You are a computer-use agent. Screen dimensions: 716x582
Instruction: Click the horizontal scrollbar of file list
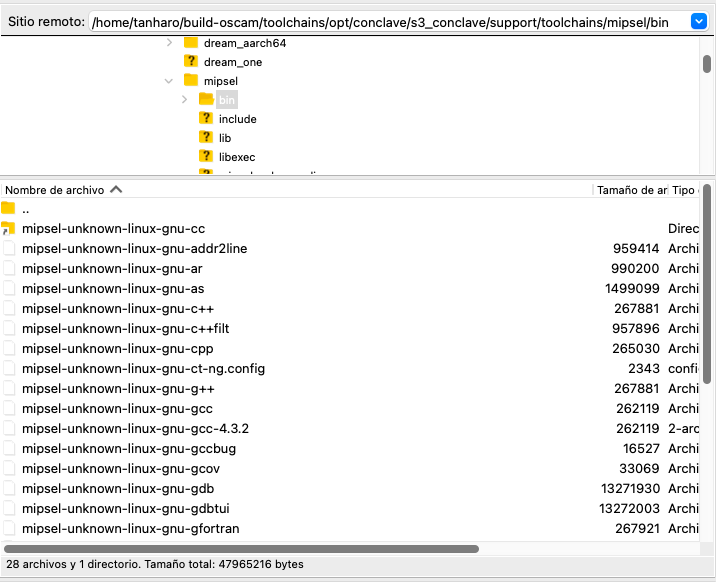[242, 549]
